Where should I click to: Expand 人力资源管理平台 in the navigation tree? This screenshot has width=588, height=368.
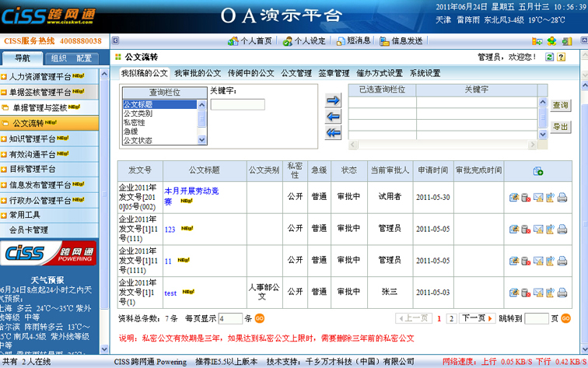[x=5, y=77]
